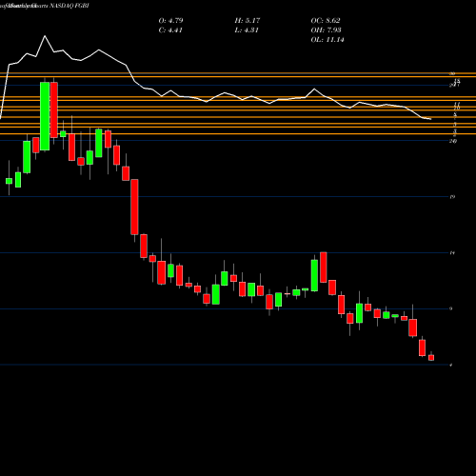Click the high value H: 5.17

click(248, 21)
